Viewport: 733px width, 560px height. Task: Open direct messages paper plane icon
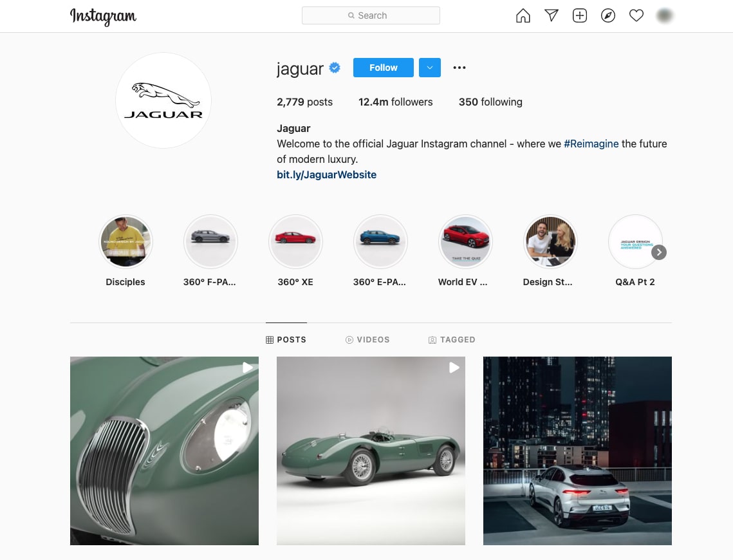(x=552, y=16)
